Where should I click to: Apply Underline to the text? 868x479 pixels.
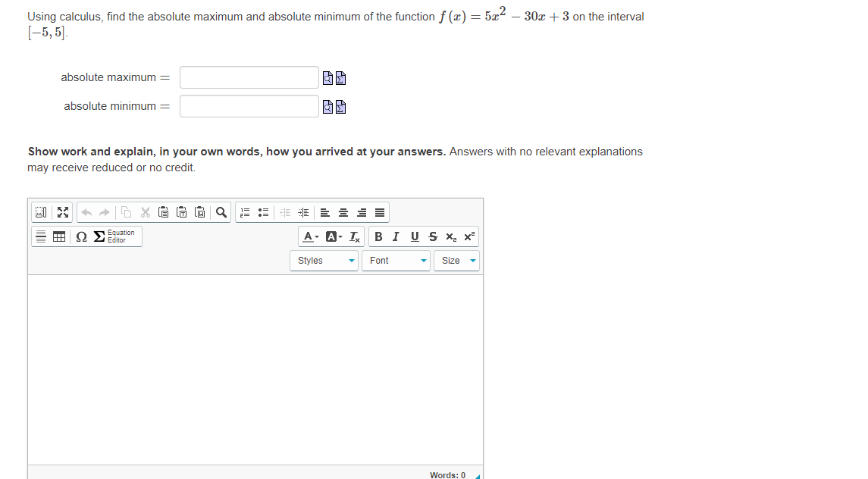[413, 236]
